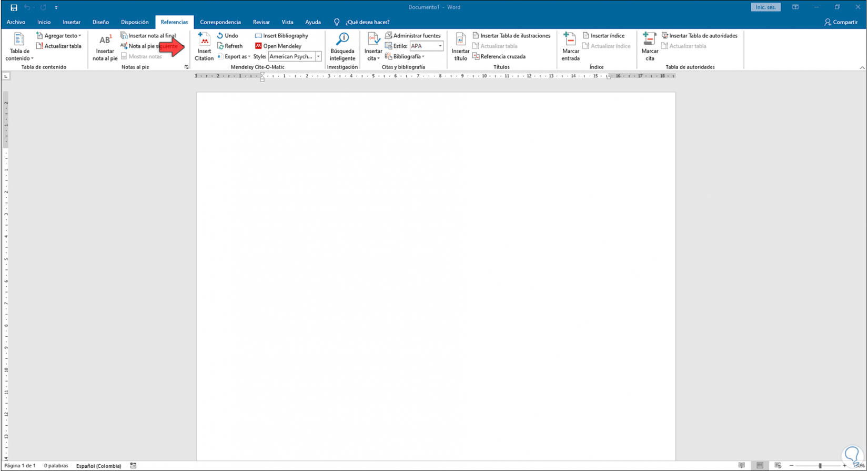
Task: Open the Insertar cita dropdown
Action: (x=373, y=47)
